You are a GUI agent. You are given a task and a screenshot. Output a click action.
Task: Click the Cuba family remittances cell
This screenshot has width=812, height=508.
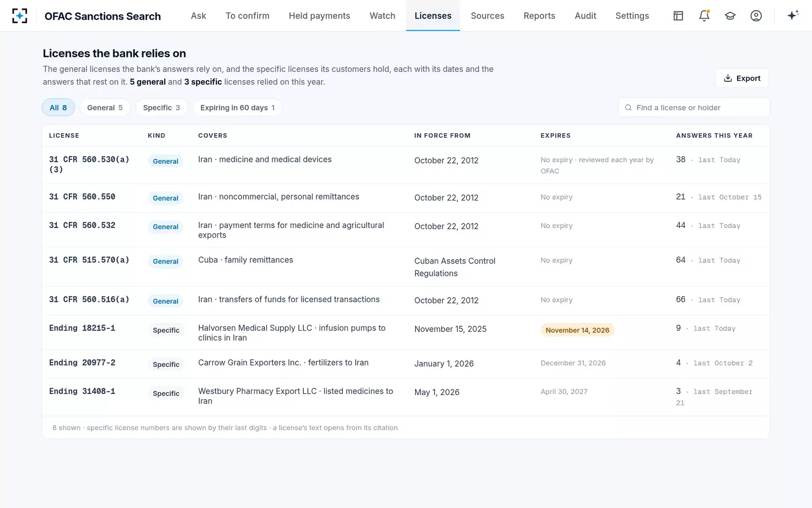tap(245, 260)
